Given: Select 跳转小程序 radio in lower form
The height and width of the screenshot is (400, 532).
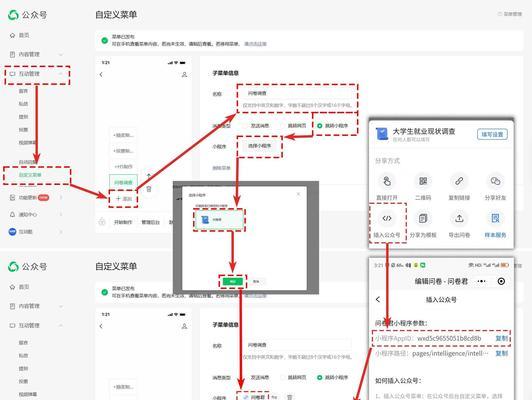Looking at the screenshot, I should (x=320, y=377).
